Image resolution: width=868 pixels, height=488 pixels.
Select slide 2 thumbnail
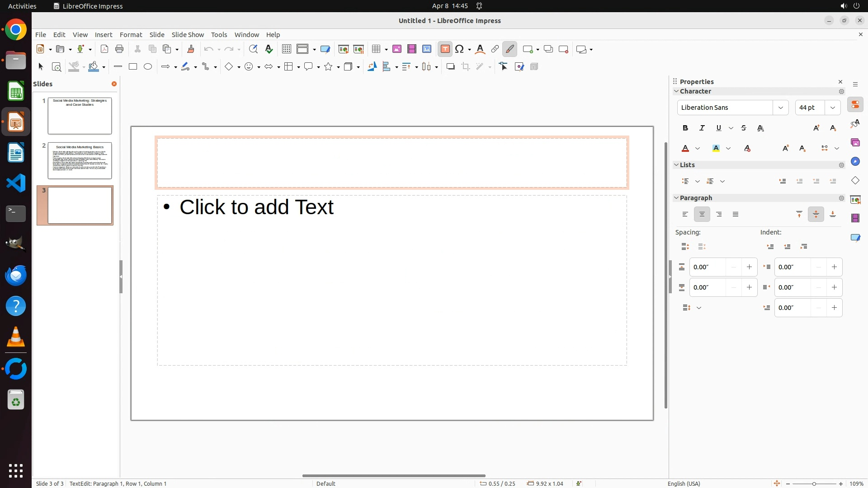pyautogui.click(x=80, y=161)
